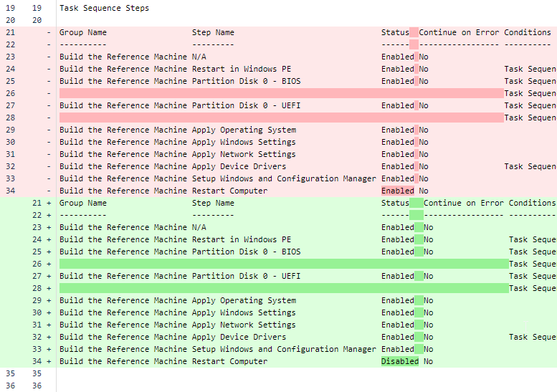Click the highlighted 'Disabled' status text
Image resolution: width=557 pixels, height=392 pixels.
click(x=400, y=361)
